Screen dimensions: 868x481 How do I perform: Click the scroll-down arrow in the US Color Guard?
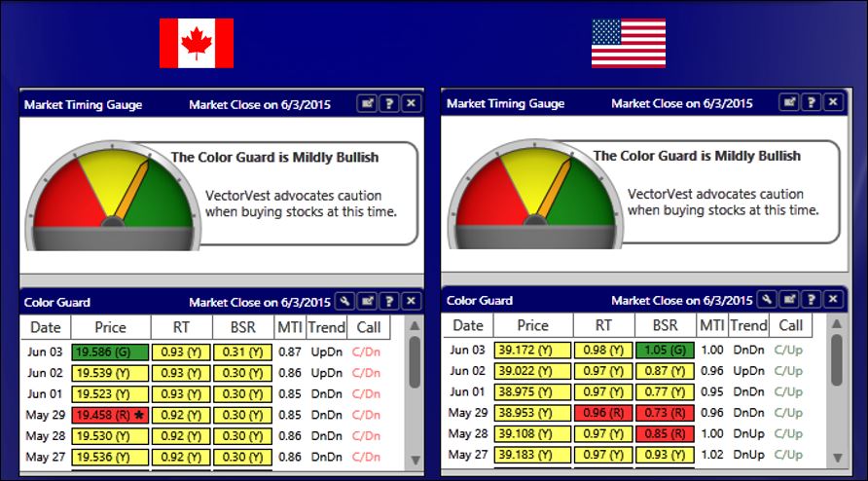837,458
